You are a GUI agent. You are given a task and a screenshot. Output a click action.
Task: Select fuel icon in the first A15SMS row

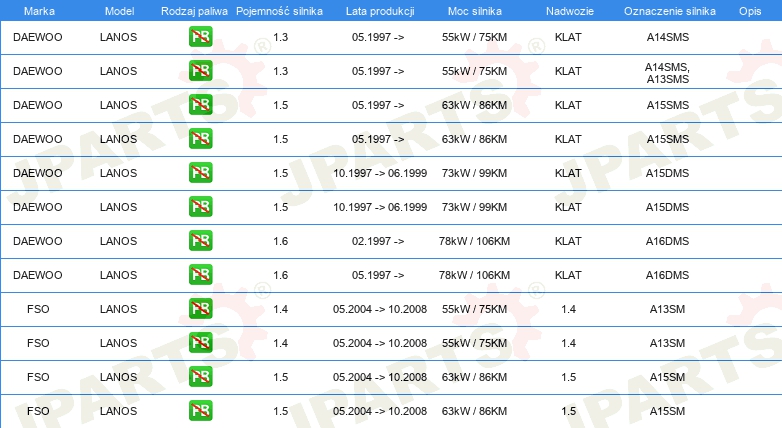[200, 105]
